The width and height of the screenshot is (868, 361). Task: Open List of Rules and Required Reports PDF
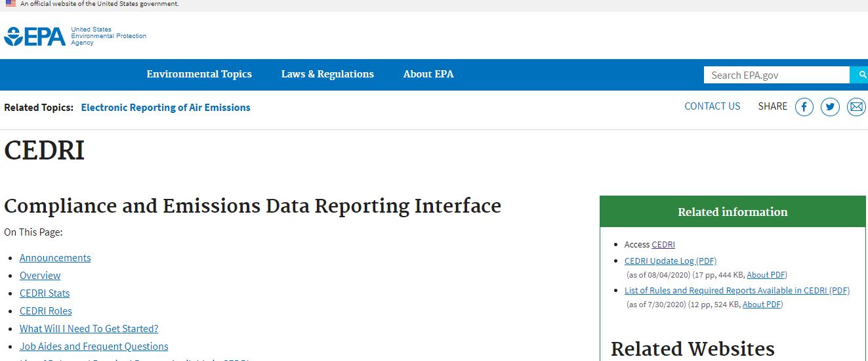point(737,290)
